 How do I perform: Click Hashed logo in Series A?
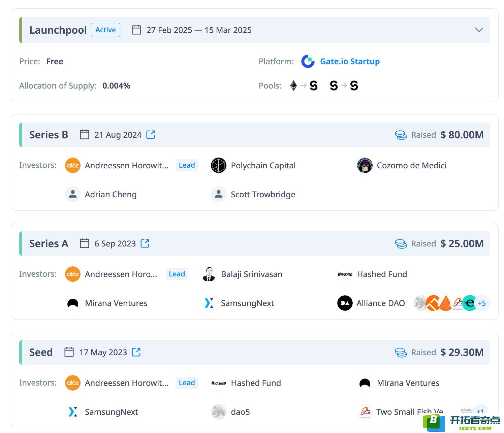(345, 274)
